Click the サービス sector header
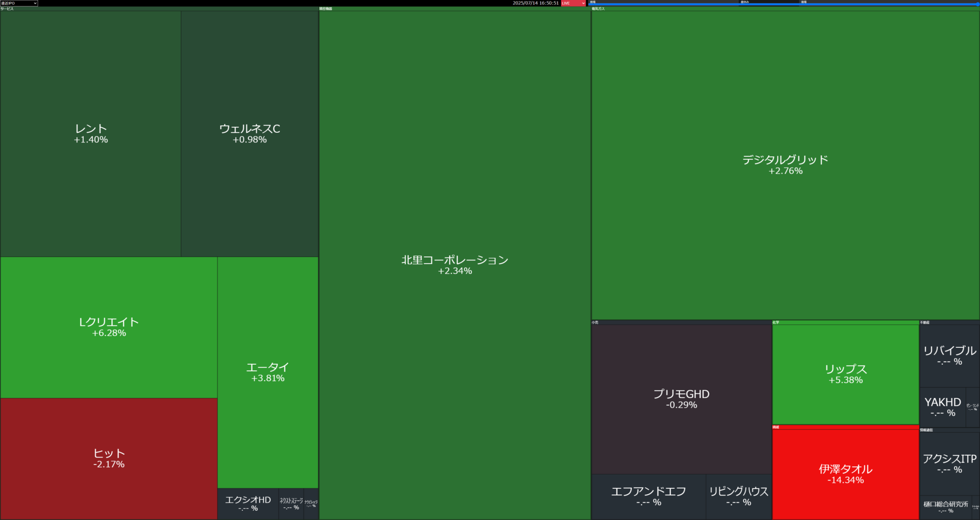The image size is (980, 520). point(159,9)
